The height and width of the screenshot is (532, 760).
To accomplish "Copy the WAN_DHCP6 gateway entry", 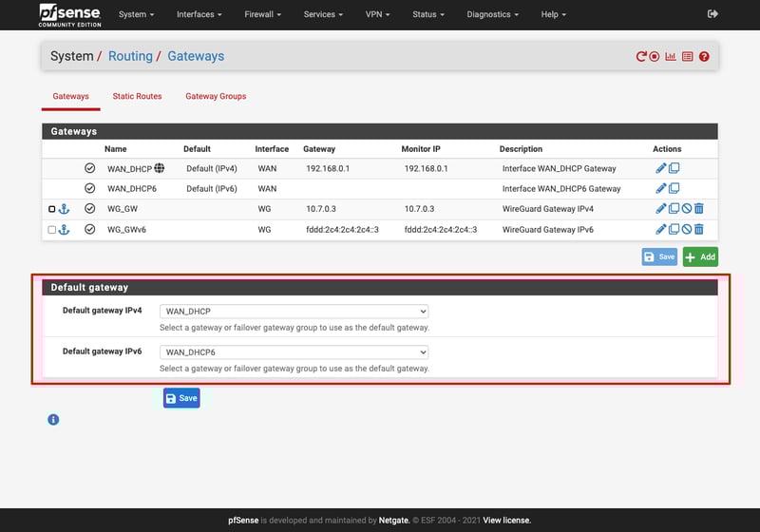I will coord(674,188).
